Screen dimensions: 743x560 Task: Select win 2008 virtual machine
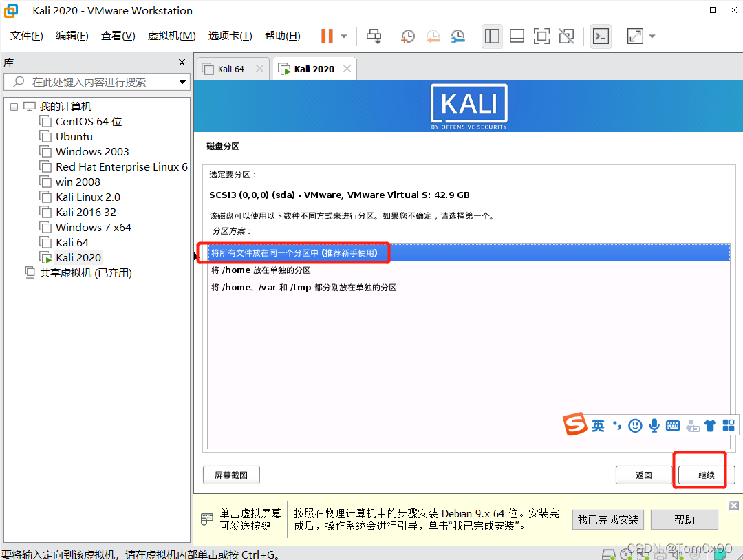click(x=78, y=182)
